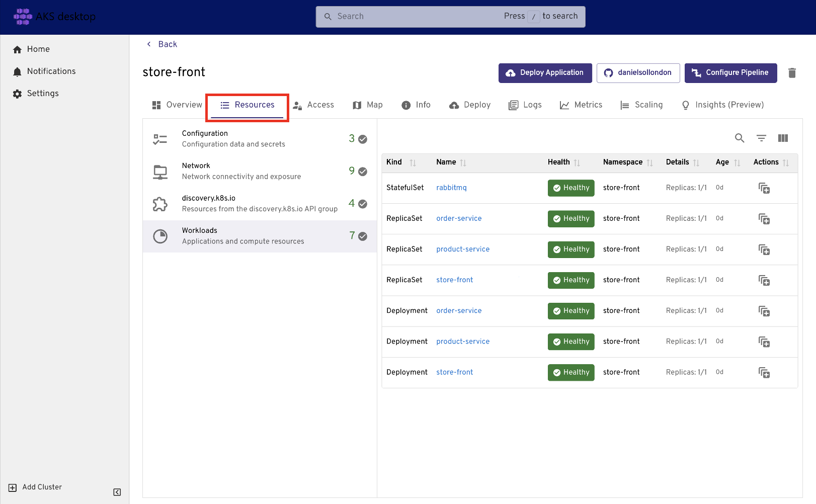Click Healthy badge on rabbitmq row

(571, 188)
